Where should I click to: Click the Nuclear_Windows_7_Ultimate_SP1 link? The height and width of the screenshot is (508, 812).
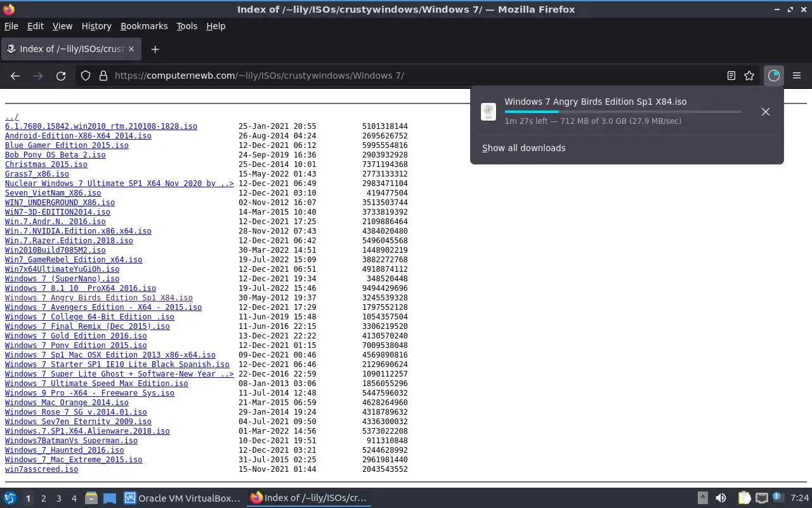[x=119, y=184]
